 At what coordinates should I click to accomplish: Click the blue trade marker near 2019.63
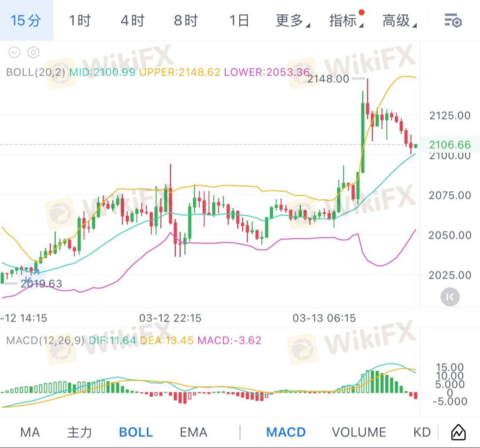pyautogui.click(x=33, y=272)
